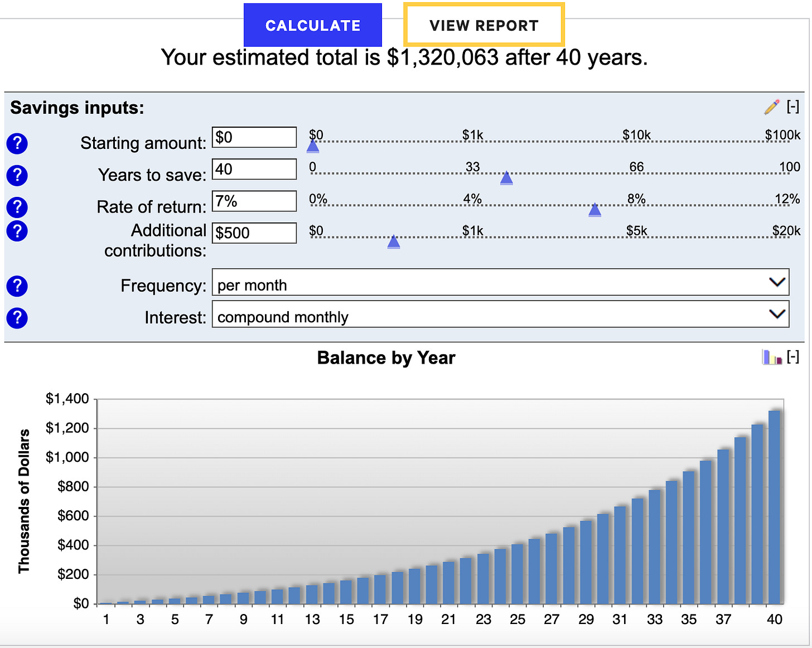Open the Frequency dropdown showing per month
This screenshot has height=648, width=812.
(500, 282)
